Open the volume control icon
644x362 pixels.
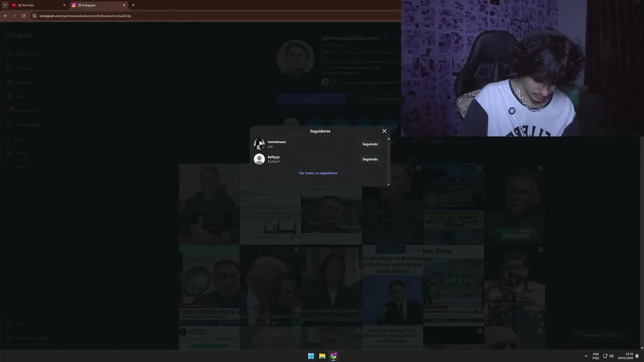click(x=611, y=356)
